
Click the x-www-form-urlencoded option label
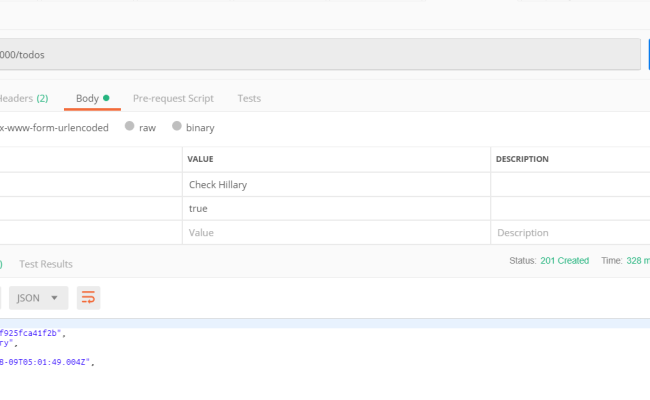click(x=54, y=128)
